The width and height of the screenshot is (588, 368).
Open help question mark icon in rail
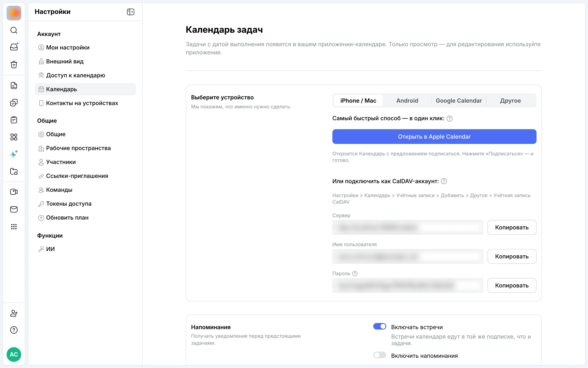(14, 330)
